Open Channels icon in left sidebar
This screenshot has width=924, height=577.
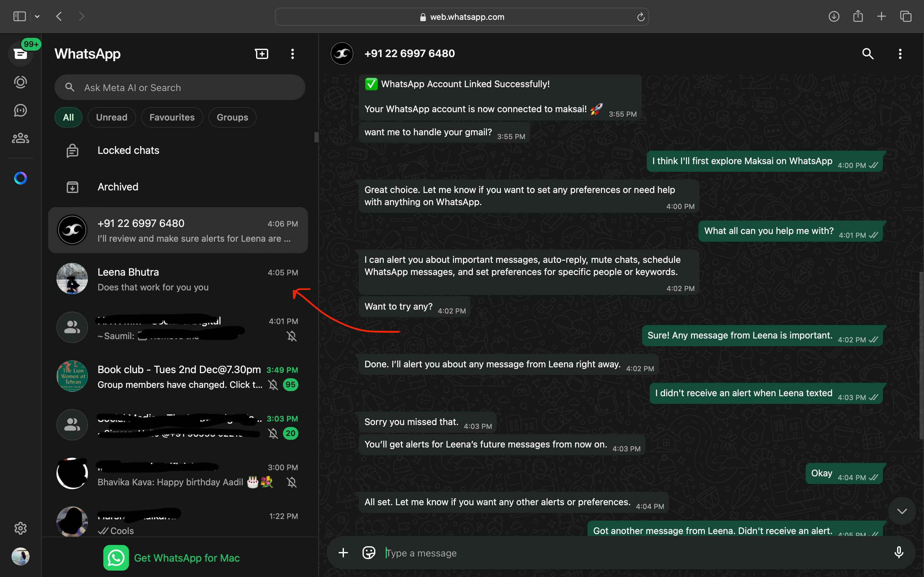20,110
